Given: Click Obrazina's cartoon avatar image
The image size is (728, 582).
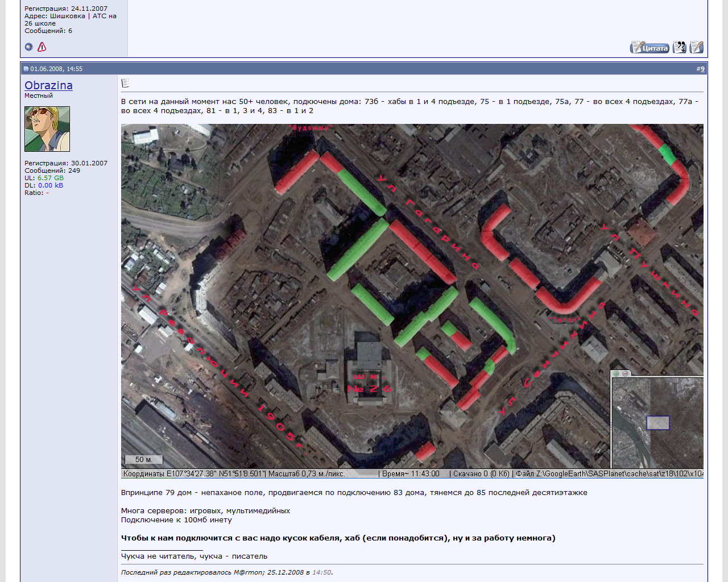Looking at the screenshot, I should (47, 129).
